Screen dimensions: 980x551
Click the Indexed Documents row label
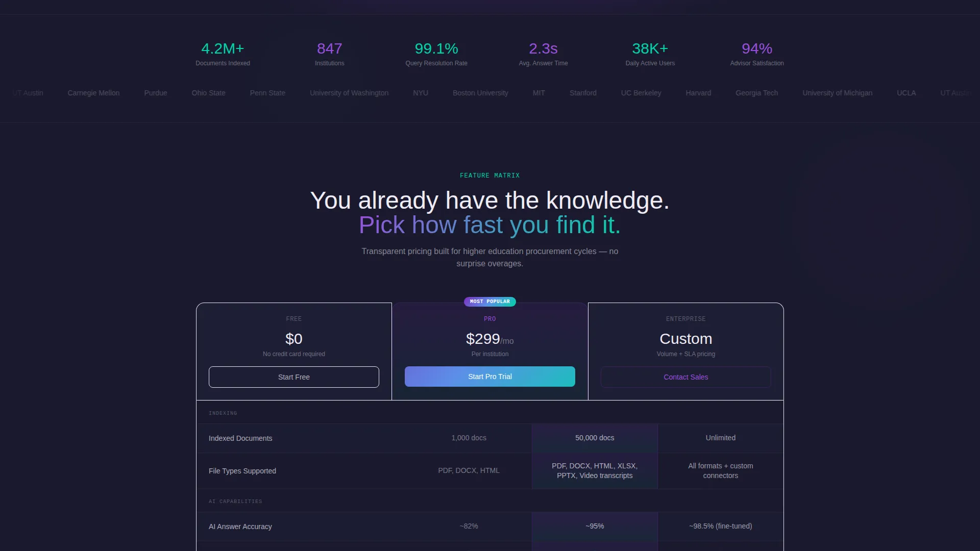coord(240,438)
